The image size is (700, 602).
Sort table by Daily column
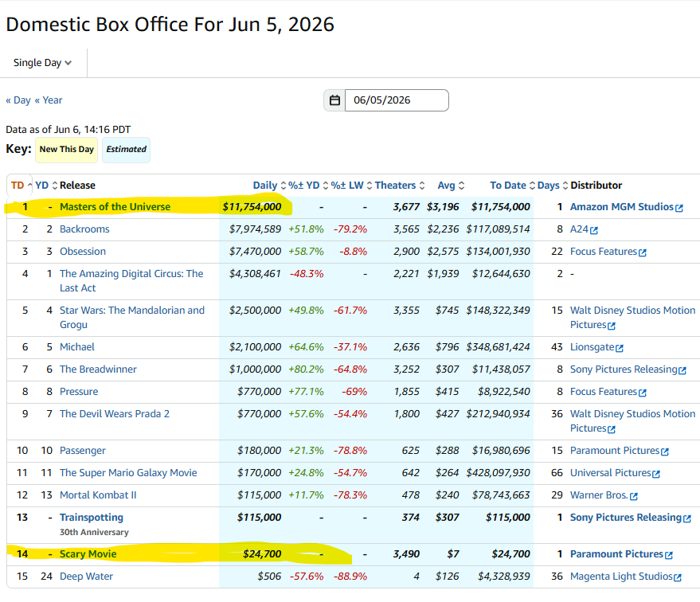point(269,186)
